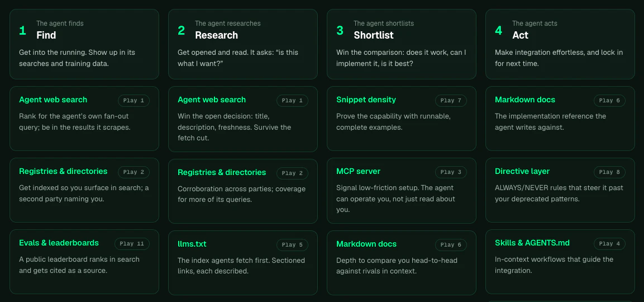644x302 pixels.
Task: Click "ALWAYS/NEVER rules that steer it" text
Action: [x=559, y=194]
